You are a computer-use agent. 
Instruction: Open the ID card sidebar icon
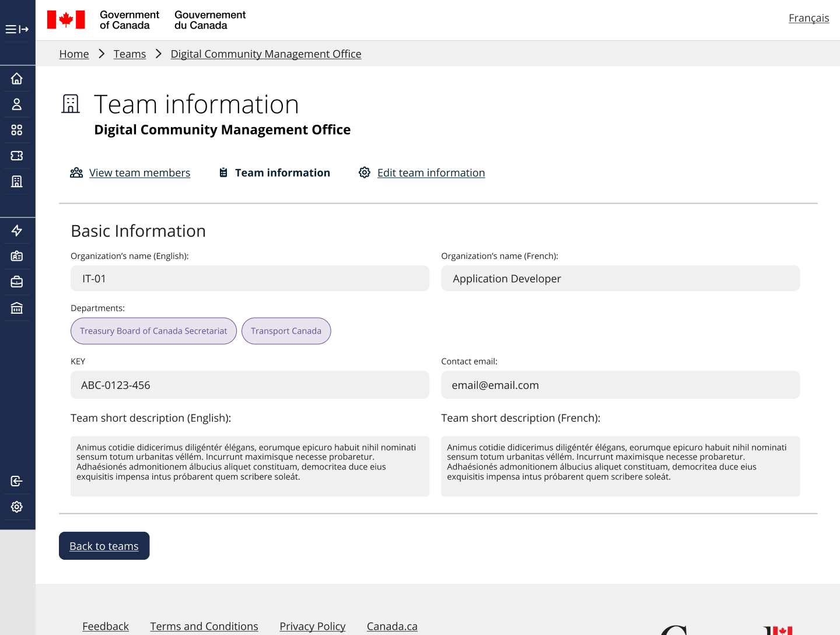point(17,256)
